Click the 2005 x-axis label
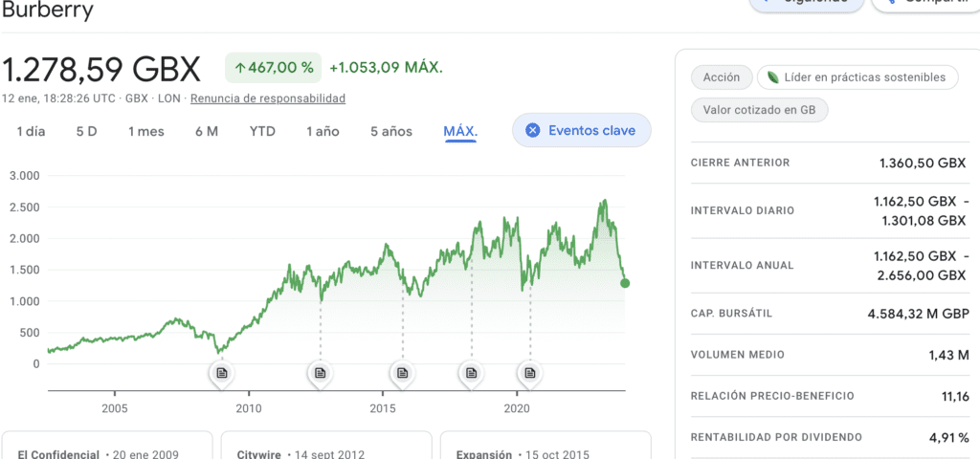Viewport: 980px width, 459px height. coord(115,409)
